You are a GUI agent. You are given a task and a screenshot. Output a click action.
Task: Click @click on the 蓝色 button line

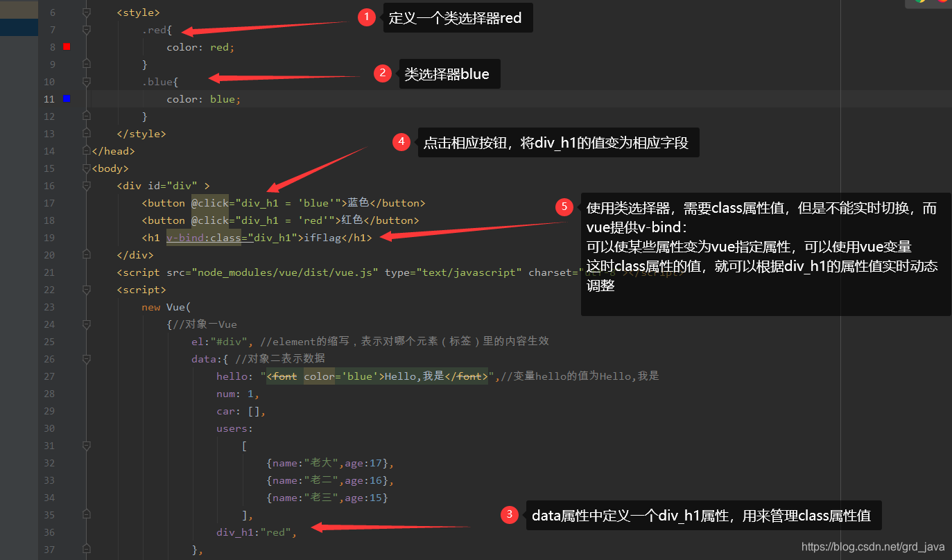coord(211,203)
